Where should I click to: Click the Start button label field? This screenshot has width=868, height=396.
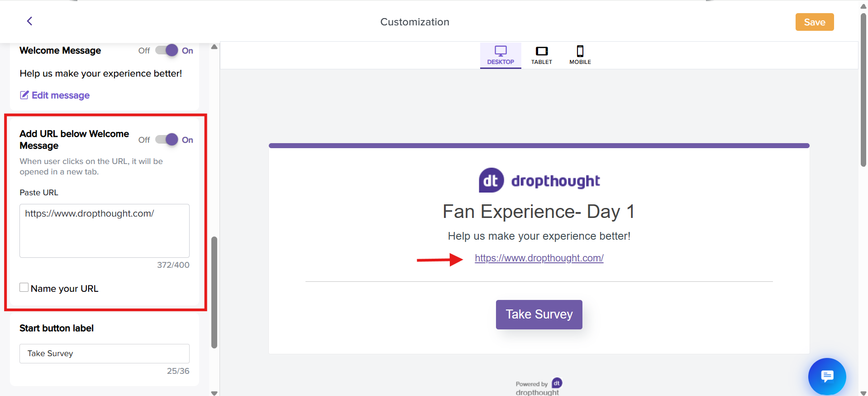(x=104, y=353)
